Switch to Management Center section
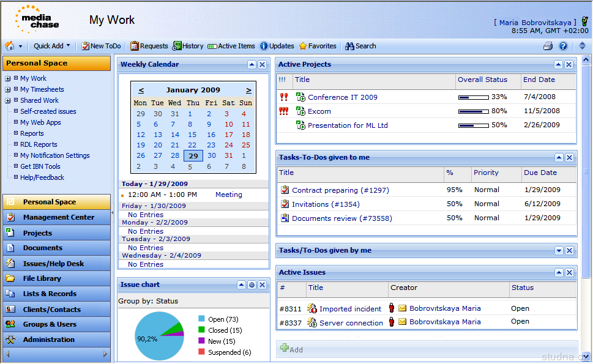 pos(58,217)
